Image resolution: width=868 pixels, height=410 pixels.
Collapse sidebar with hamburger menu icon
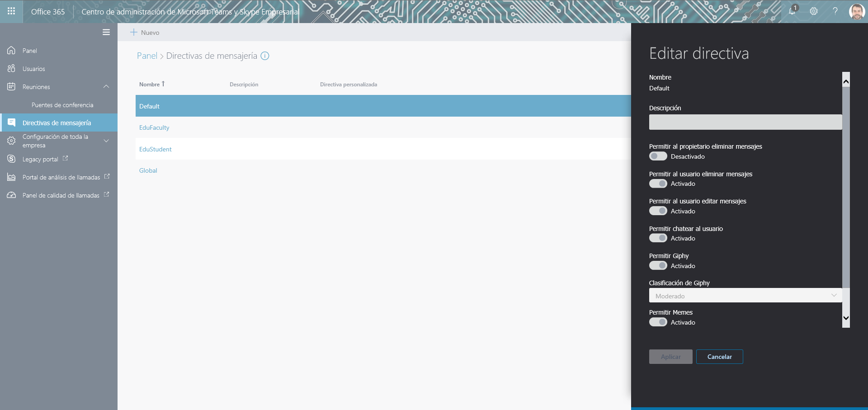(106, 32)
